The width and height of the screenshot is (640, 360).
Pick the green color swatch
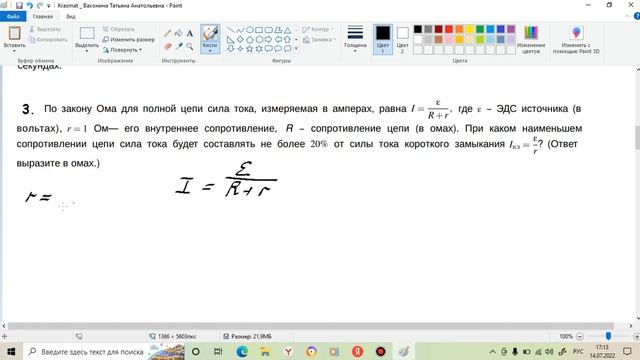point(480,29)
